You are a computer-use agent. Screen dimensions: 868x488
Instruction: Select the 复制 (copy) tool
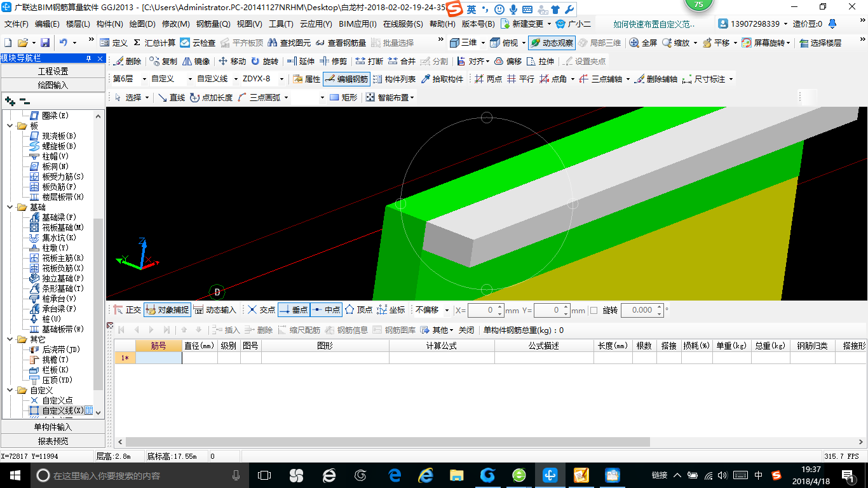(163, 62)
